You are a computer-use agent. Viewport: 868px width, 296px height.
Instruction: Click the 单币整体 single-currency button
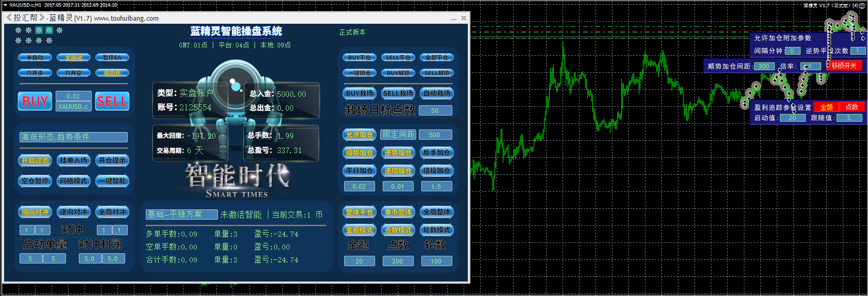click(398, 212)
